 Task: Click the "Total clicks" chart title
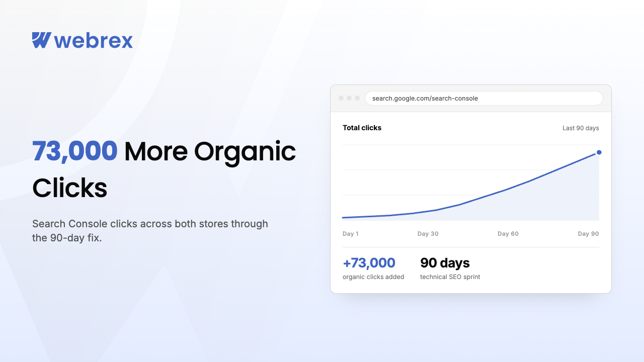pos(362,128)
